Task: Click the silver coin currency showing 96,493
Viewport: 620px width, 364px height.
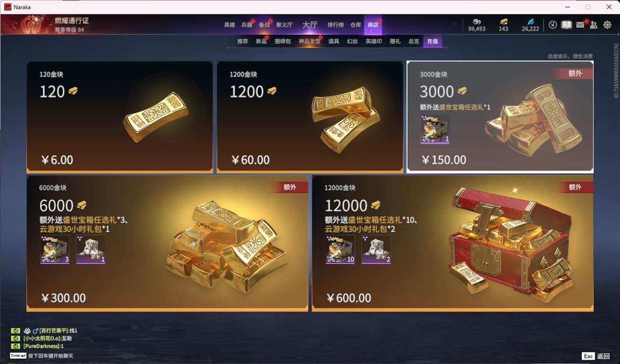Action: click(476, 22)
